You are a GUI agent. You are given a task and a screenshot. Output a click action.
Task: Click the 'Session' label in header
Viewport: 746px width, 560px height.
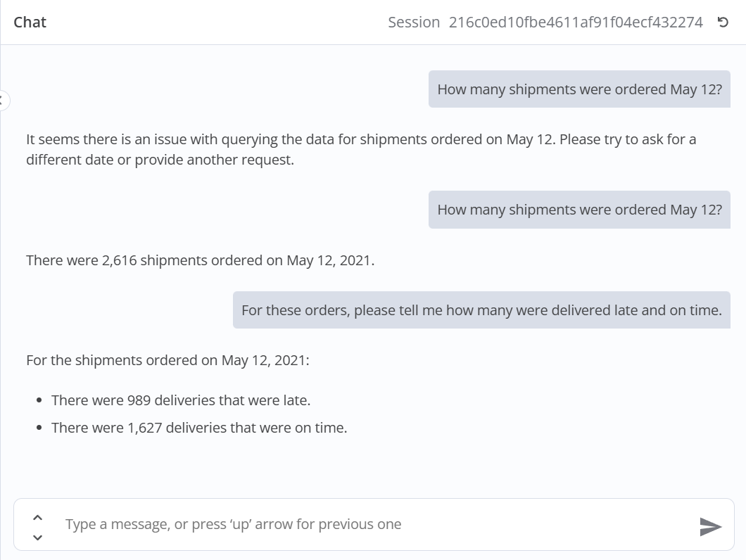click(x=414, y=23)
